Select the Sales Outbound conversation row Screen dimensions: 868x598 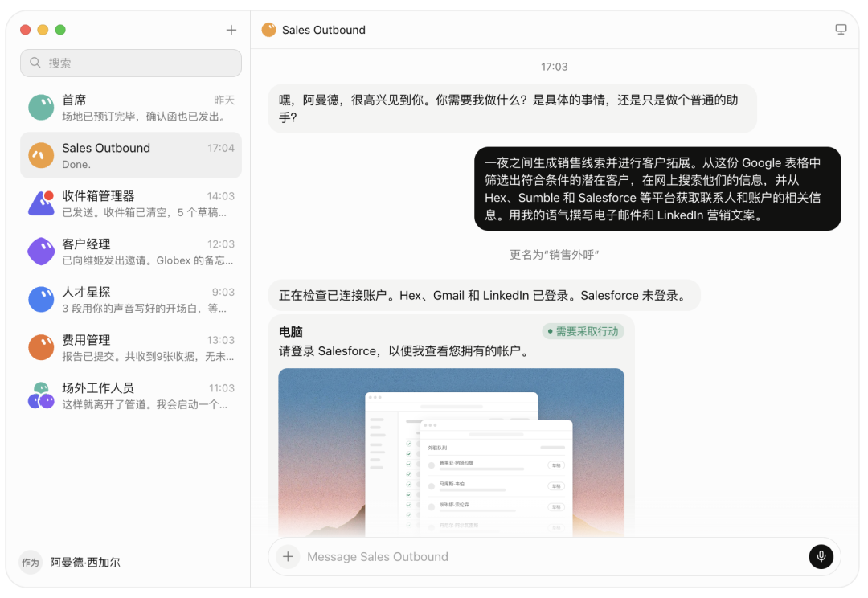pos(131,156)
